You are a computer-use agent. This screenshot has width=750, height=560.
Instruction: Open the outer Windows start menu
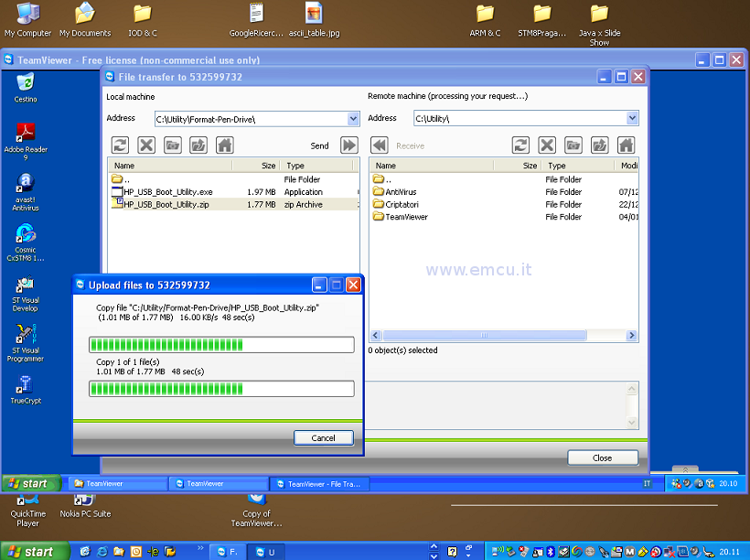click(35, 552)
